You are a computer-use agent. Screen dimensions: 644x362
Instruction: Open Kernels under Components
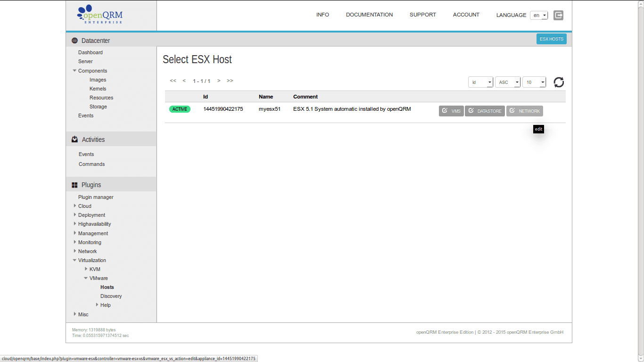[98, 89]
